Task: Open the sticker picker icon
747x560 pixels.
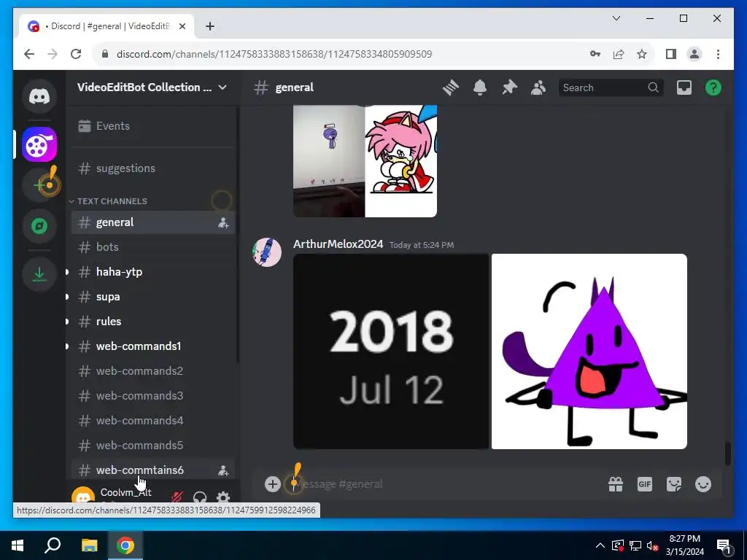Action: [673, 484]
